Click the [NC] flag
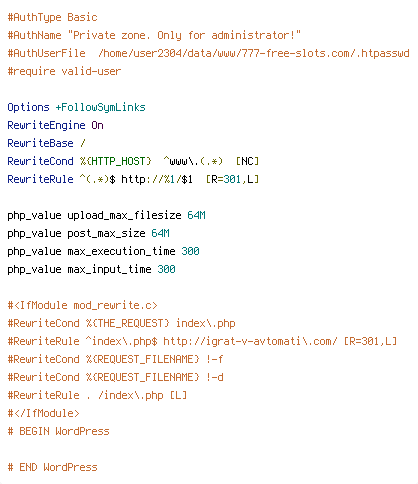 pyautogui.click(x=247, y=161)
